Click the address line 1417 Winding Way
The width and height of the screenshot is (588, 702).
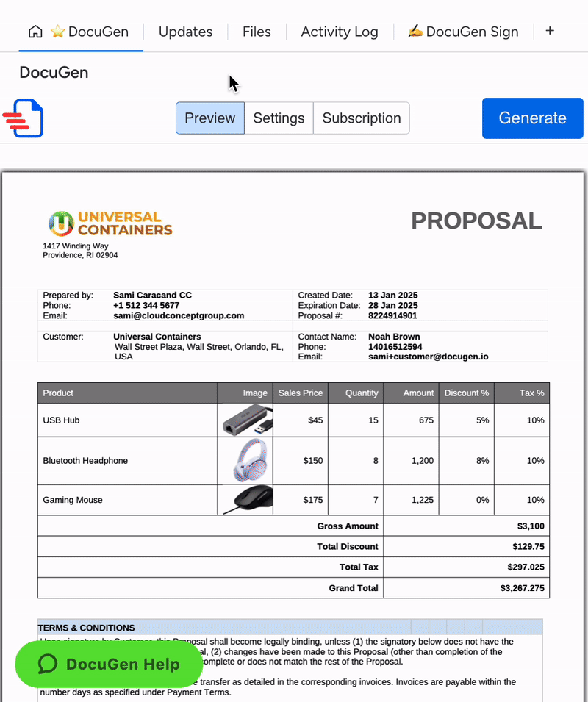tap(76, 246)
